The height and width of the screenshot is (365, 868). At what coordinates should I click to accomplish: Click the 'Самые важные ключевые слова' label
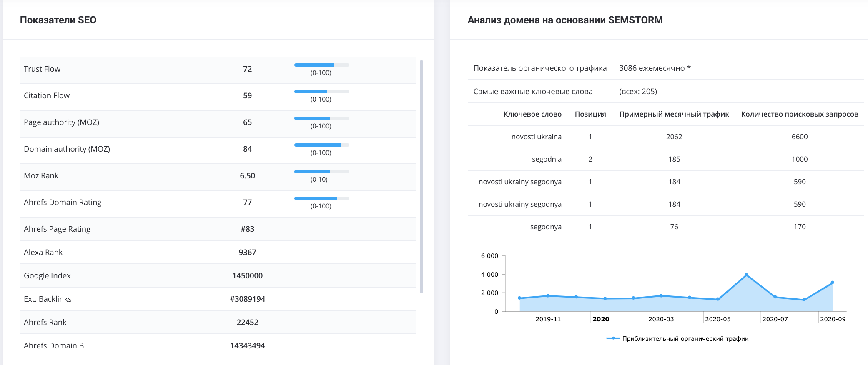click(x=533, y=91)
